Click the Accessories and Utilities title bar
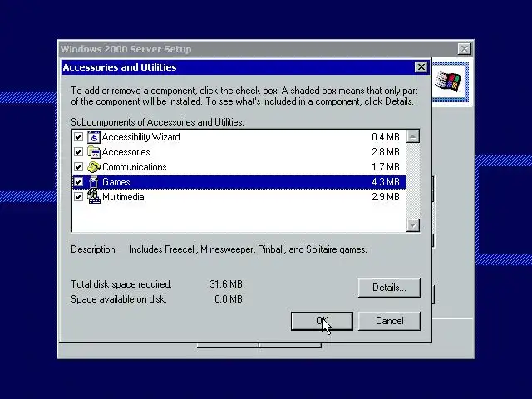The image size is (532, 399). click(246, 67)
